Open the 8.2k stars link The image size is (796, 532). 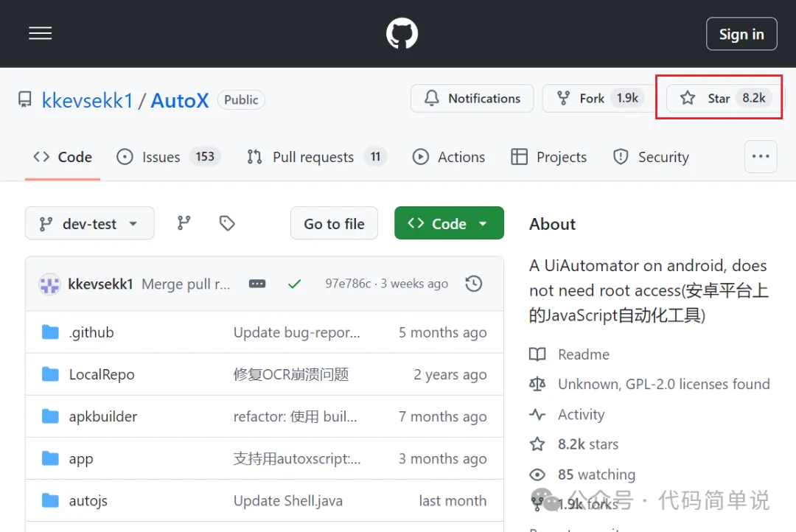588,444
